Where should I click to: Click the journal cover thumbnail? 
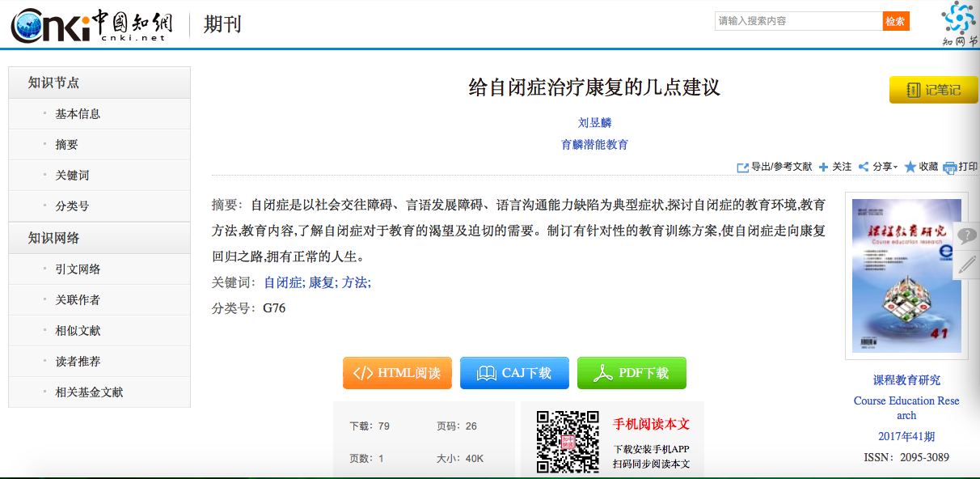906,275
